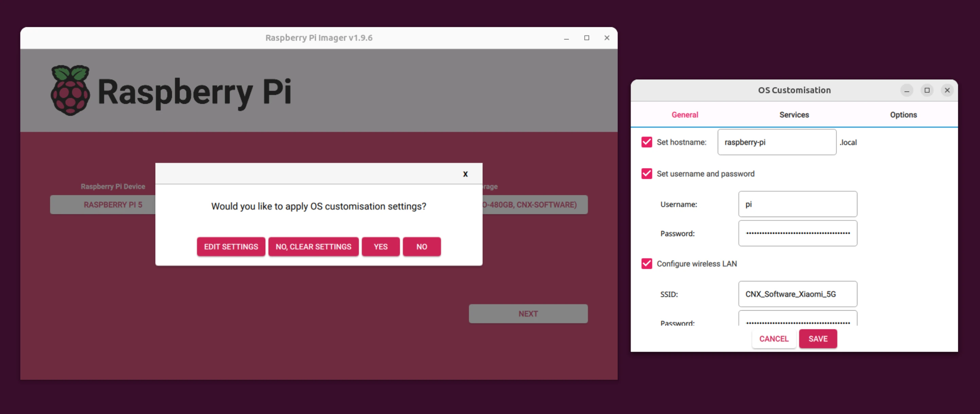This screenshot has width=980, height=414.
Task: Minimize the Raspberry Pi Imager window
Action: (566, 38)
